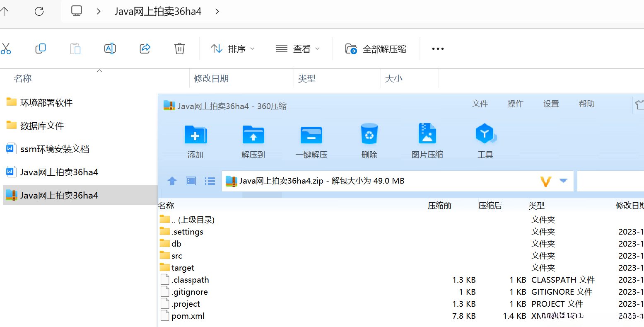Click the Share icon in Explorer toolbar
This screenshot has width=644, height=327.
(x=145, y=49)
